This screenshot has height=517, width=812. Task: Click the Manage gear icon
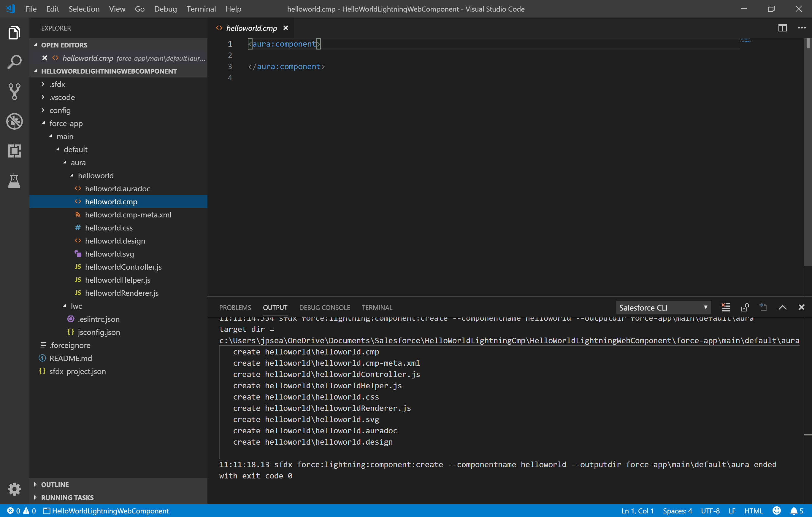[x=14, y=489]
